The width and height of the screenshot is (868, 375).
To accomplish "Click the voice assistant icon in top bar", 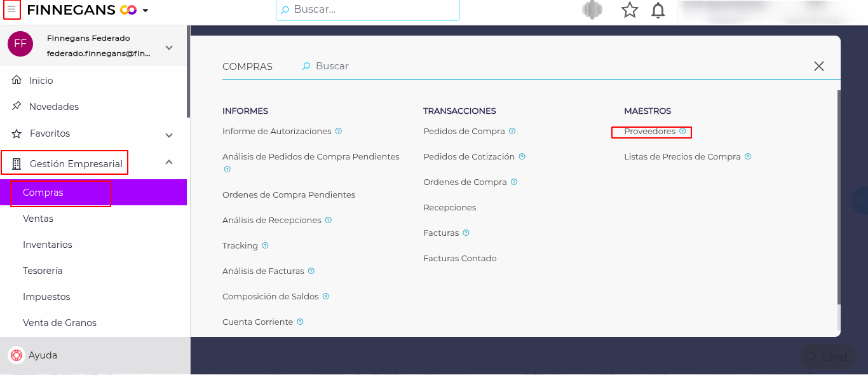I will (x=592, y=10).
